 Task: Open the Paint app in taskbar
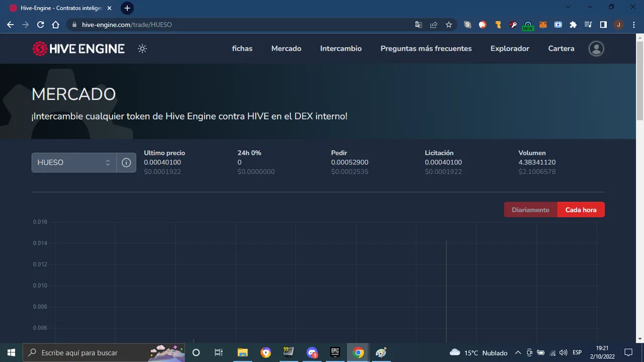tap(381, 352)
